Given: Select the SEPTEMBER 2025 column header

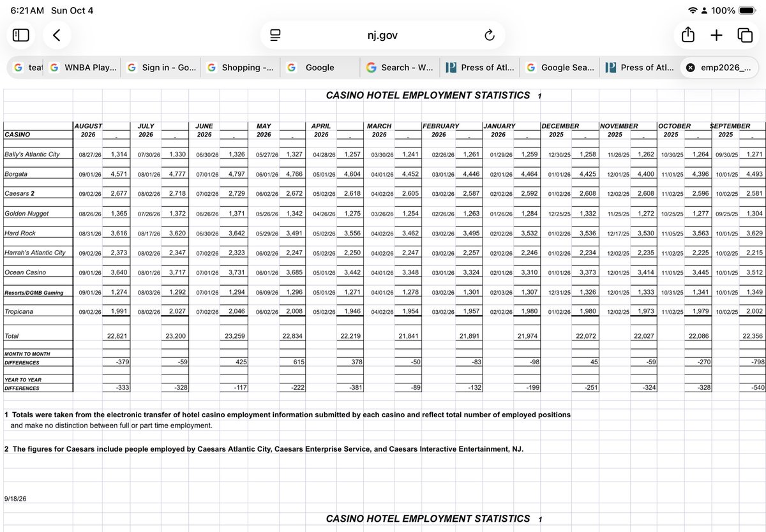Looking at the screenshot, I should tap(731, 130).
